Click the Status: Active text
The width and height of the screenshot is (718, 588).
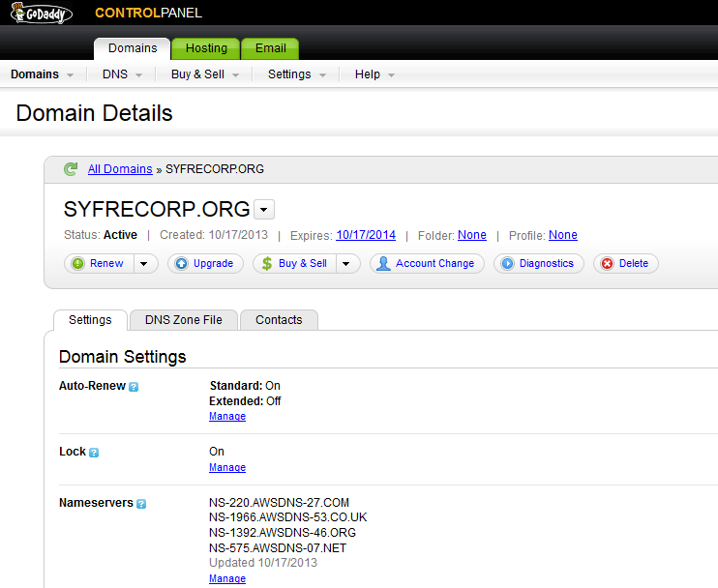[x=101, y=235]
